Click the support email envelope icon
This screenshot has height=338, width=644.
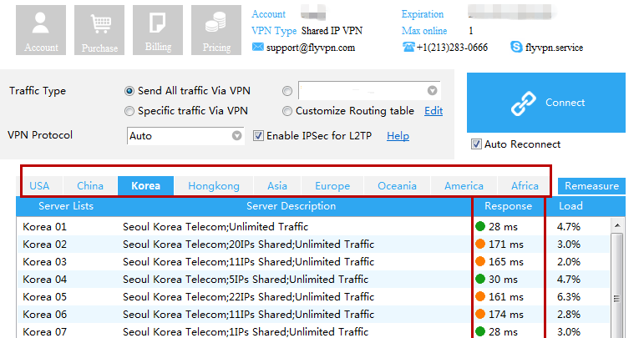[x=257, y=48]
